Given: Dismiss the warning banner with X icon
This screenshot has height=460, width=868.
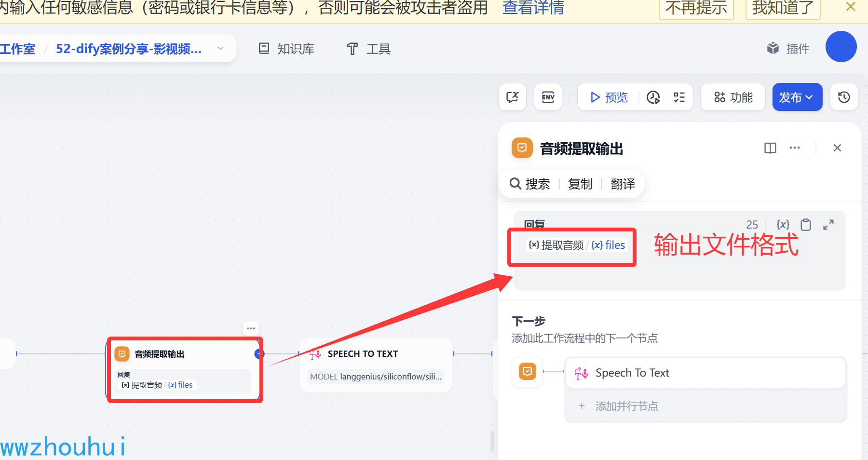Looking at the screenshot, I should (x=851, y=7).
